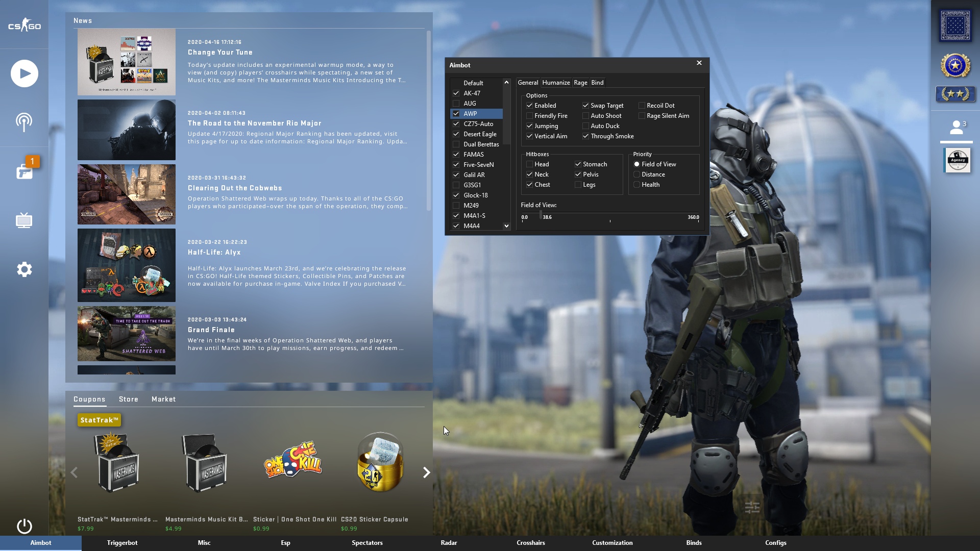Select the Default weapon entry
This screenshot has width=980, height=551.
point(477,83)
